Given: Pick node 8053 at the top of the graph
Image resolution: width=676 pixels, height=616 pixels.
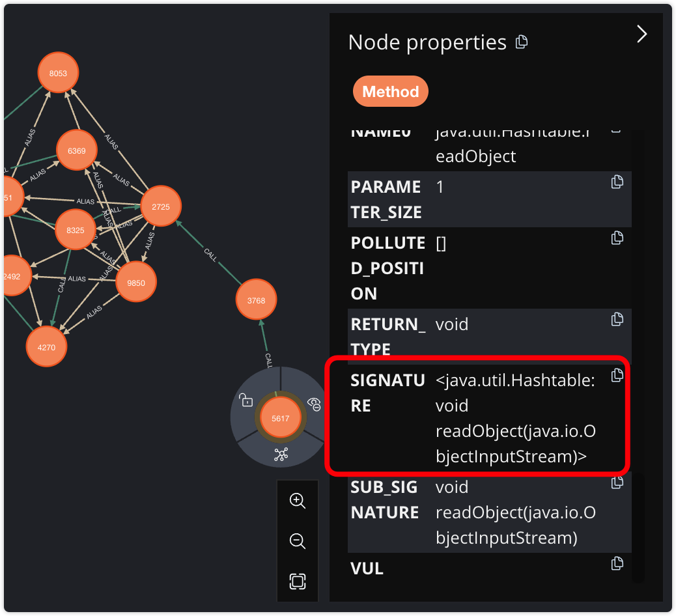Looking at the screenshot, I should pos(58,74).
